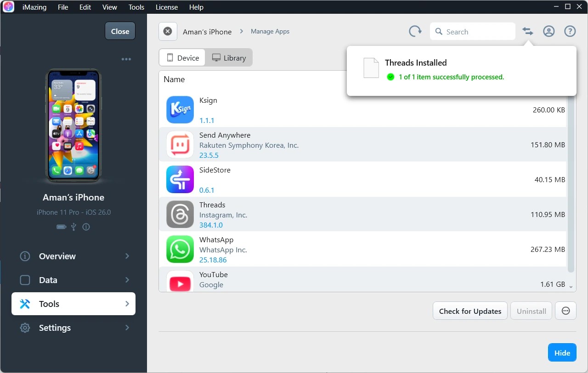Image resolution: width=588 pixels, height=373 pixels.
Task: Click the Close button in sidebar
Action: click(120, 31)
